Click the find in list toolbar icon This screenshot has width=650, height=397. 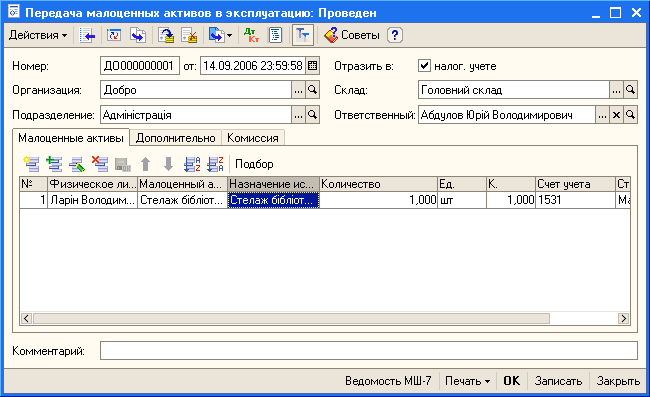pyautogui.click(x=87, y=35)
